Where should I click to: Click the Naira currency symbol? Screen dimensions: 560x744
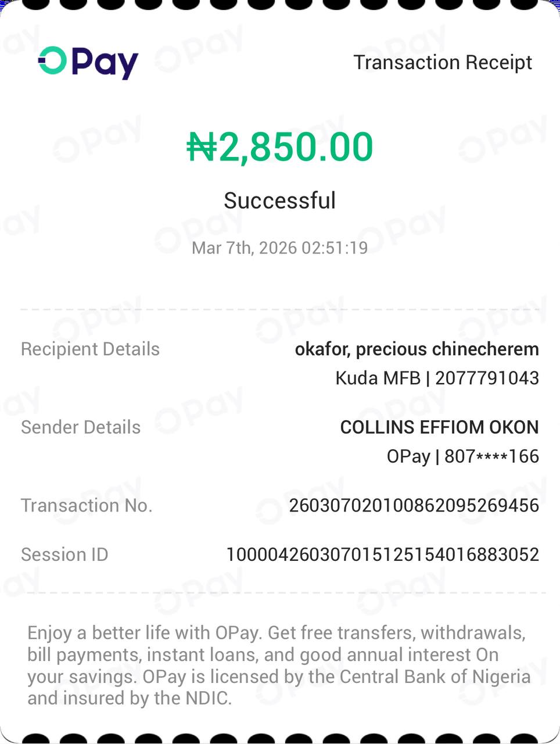[x=201, y=146]
